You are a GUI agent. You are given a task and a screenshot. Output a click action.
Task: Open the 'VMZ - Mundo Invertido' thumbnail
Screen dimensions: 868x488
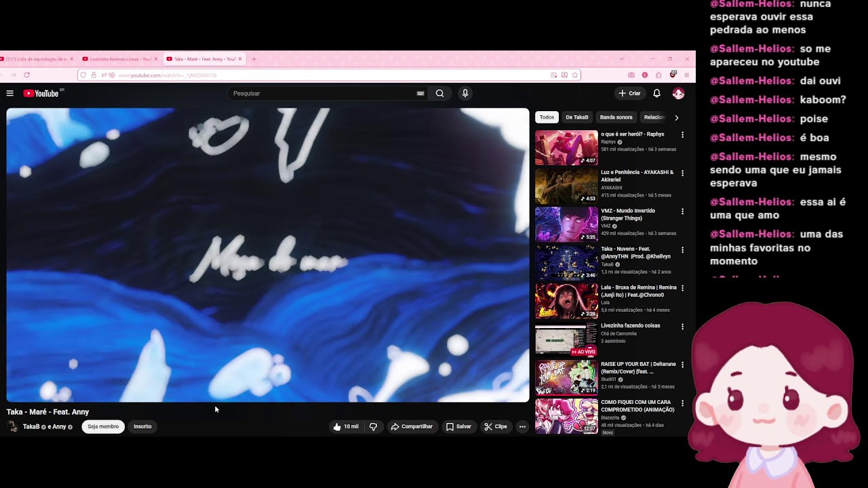(566, 224)
